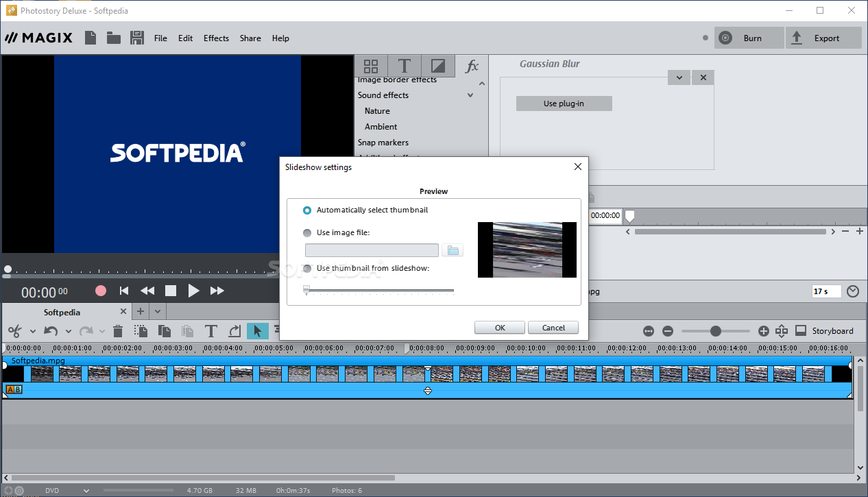Screen dimensions: 868x497
Task: Select the Nature sound effects item
Action: [x=377, y=111]
